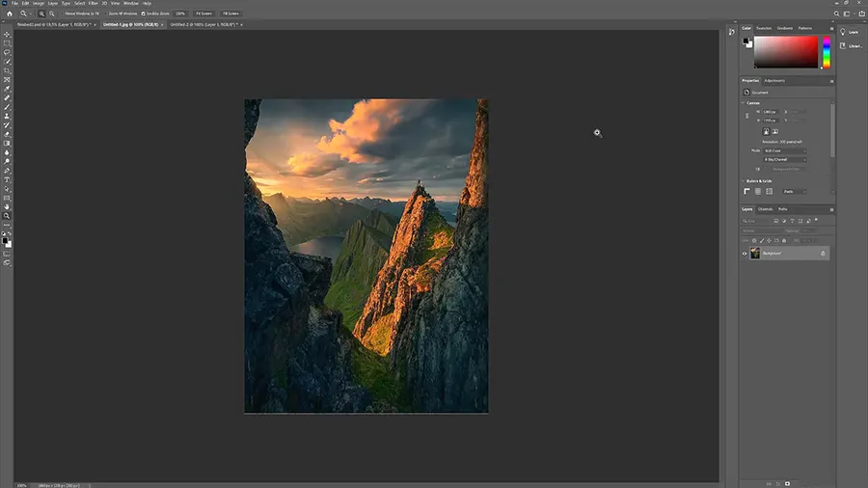Hide the Background layer with eye icon

[x=745, y=253]
